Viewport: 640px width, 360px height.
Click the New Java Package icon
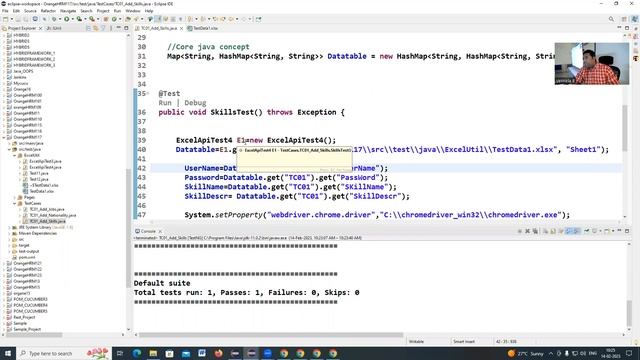click(106, 19)
